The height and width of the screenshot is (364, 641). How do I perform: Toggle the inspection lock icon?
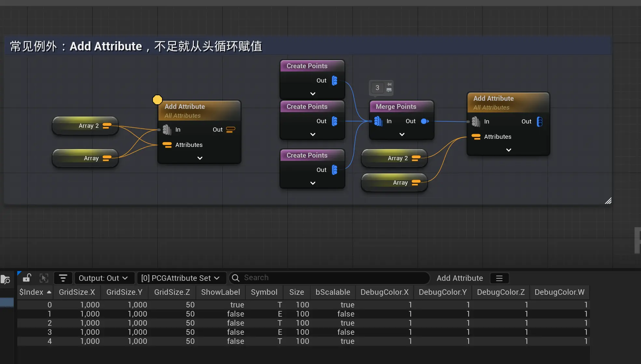[27, 278]
